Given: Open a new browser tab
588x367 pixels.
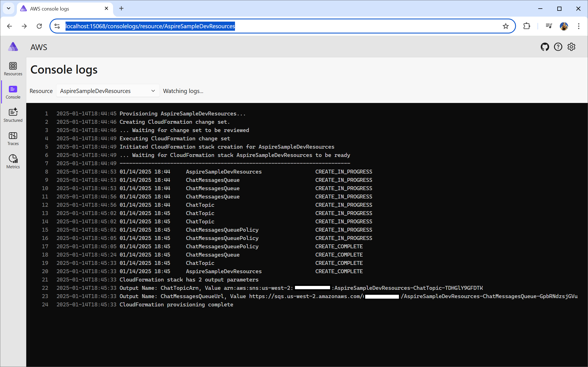Looking at the screenshot, I should point(121,8).
